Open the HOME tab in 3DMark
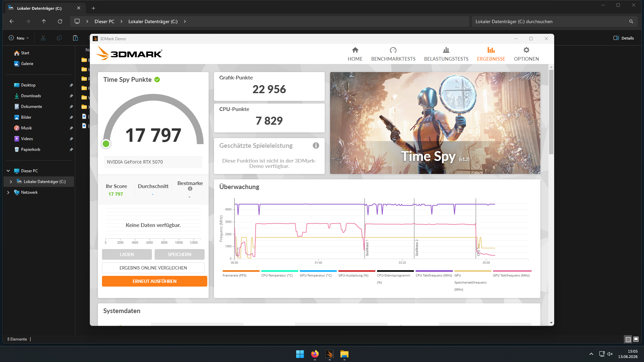 (x=355, y=54)
